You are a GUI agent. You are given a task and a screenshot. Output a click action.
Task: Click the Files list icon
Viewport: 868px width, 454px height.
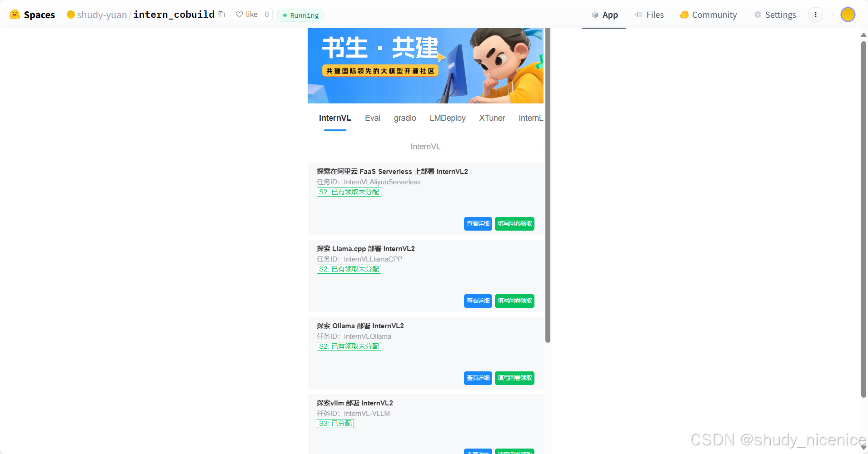pyautogui.click(x=639, y=15)
